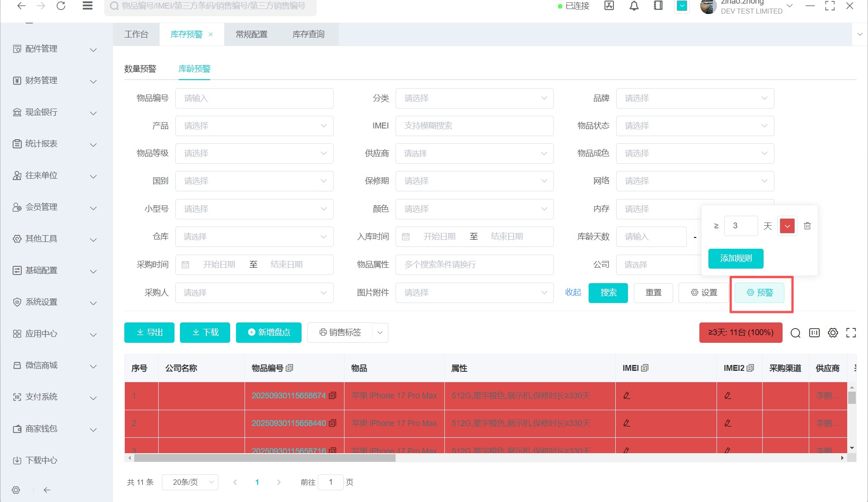Open red color dropdown in rule popup
868x502 pixels.
coord(787,226)
